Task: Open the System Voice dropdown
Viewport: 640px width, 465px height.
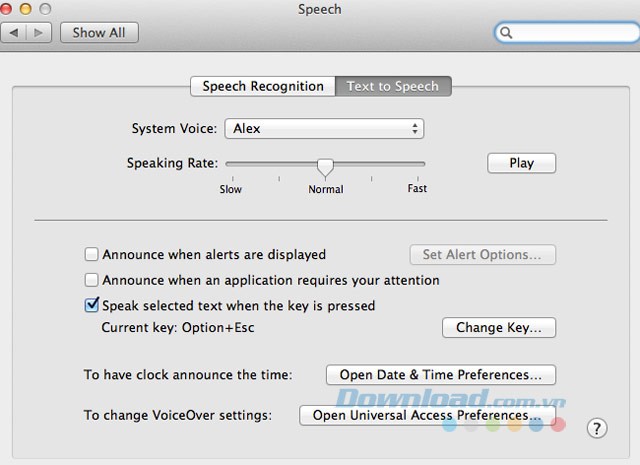Action: (x=323, y=129)
